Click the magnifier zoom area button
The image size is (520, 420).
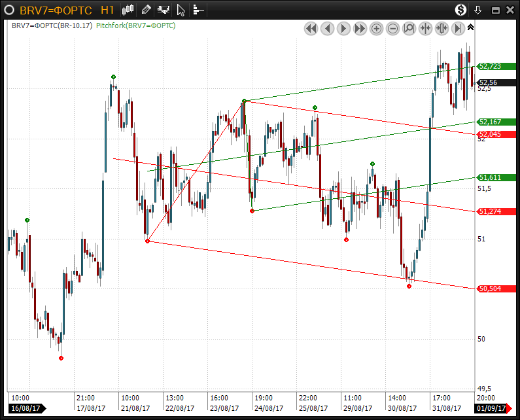[x=409, y=28]
